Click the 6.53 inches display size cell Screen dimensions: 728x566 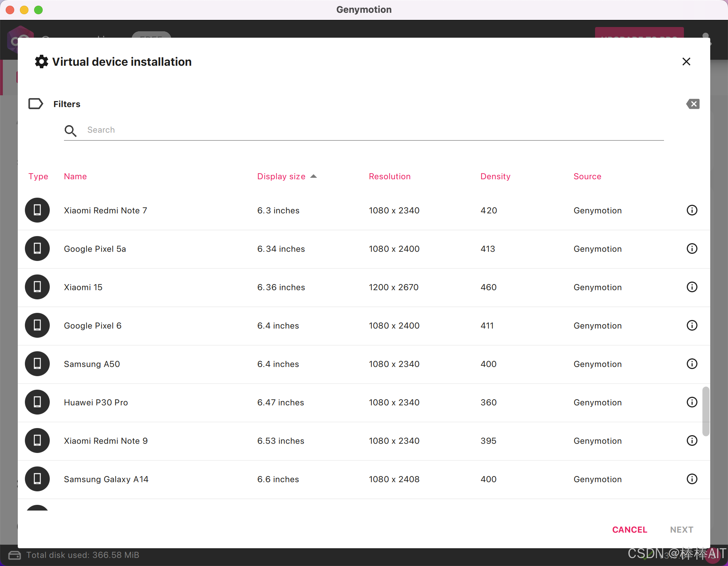(281, 441)
